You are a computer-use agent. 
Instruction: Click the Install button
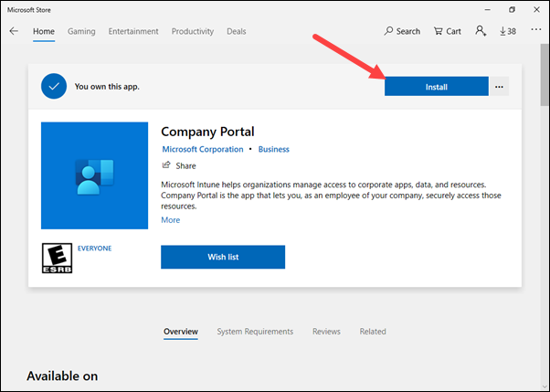click(x=437, y=87)
